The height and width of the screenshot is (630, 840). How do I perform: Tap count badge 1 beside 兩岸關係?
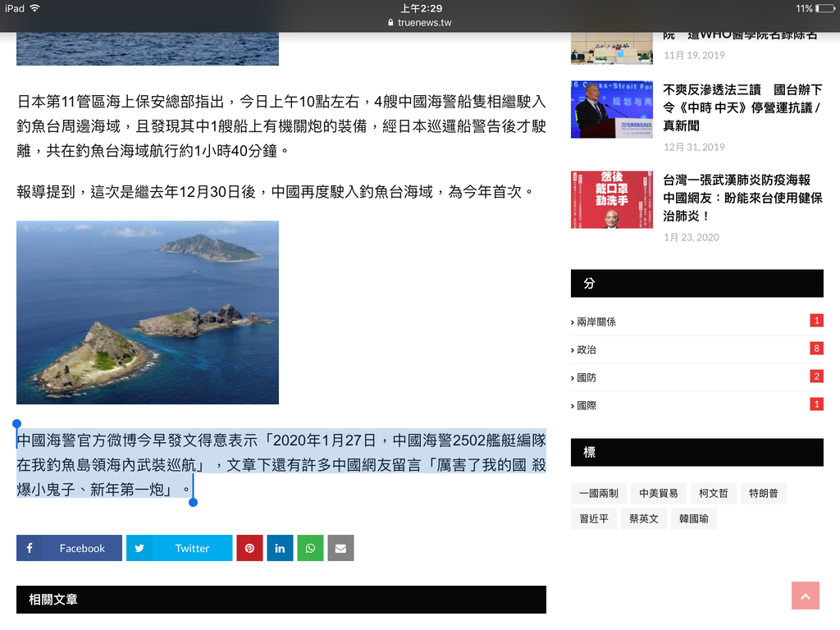point(816,321)
